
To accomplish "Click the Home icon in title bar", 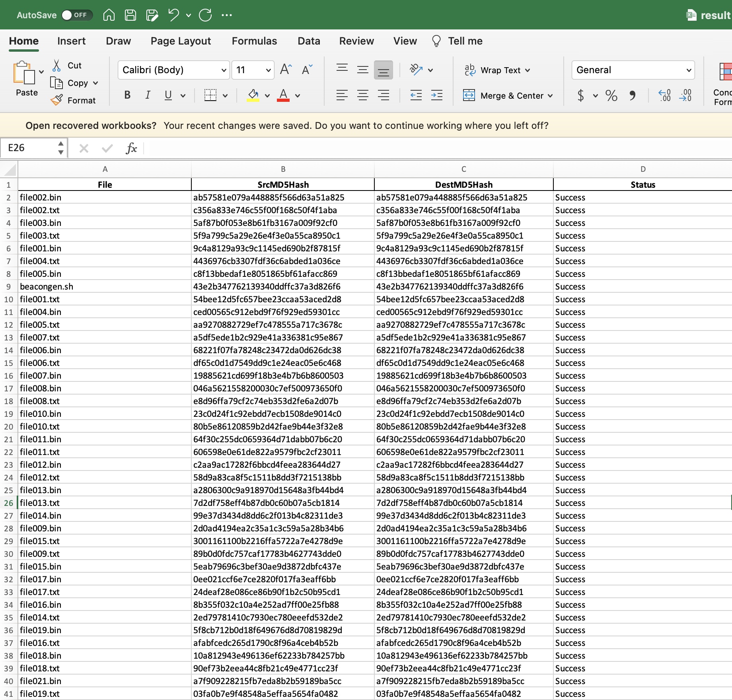I will (109, 15).
